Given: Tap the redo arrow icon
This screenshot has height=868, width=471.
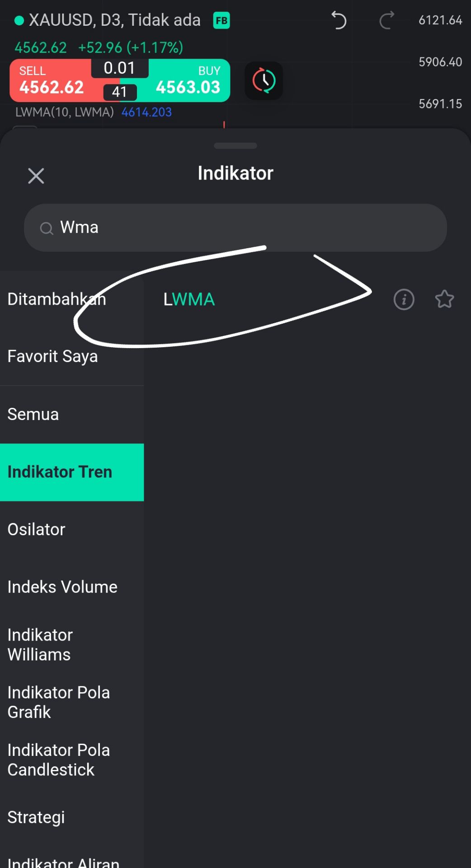Looking at the screenshot, I should tap(386, 20).
